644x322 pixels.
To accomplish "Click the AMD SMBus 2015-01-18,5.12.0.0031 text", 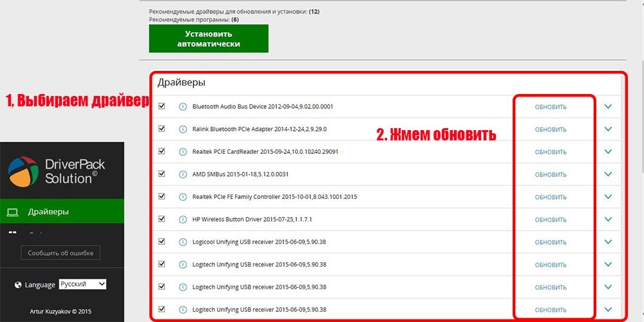I will [241, 174].
